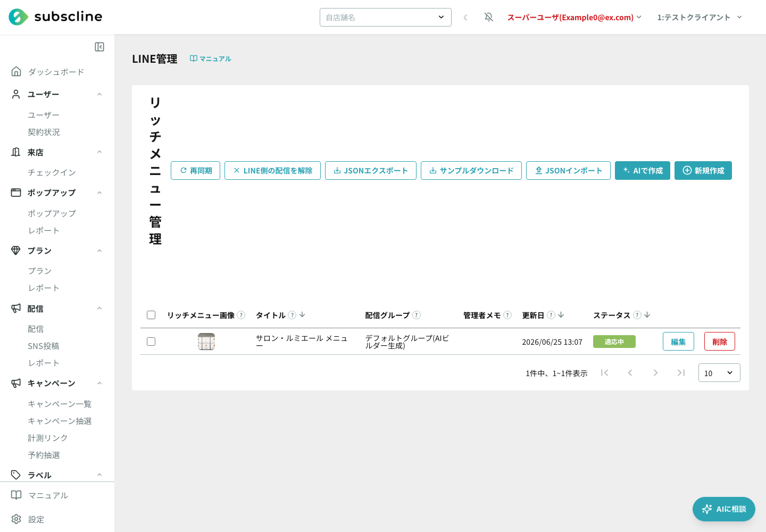Click the 新規作成 button
Screen dimensions: 766x532
(x=703, y=171)
